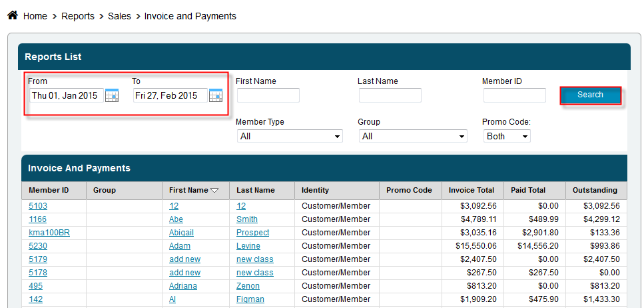This screenshot has width=644, height=308.
Task: Open the Promo Code dropdown
Action: coord(506,136)
